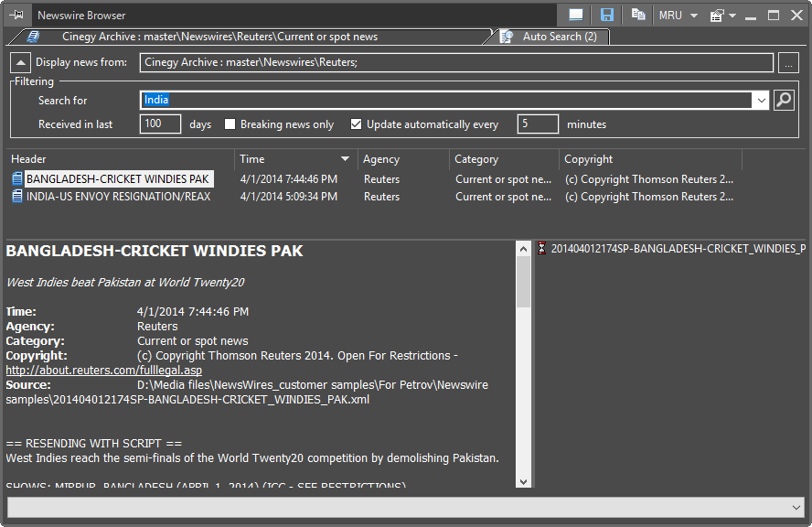
Task: Maximize the Newswire Browser window
Action: [774, 16]
